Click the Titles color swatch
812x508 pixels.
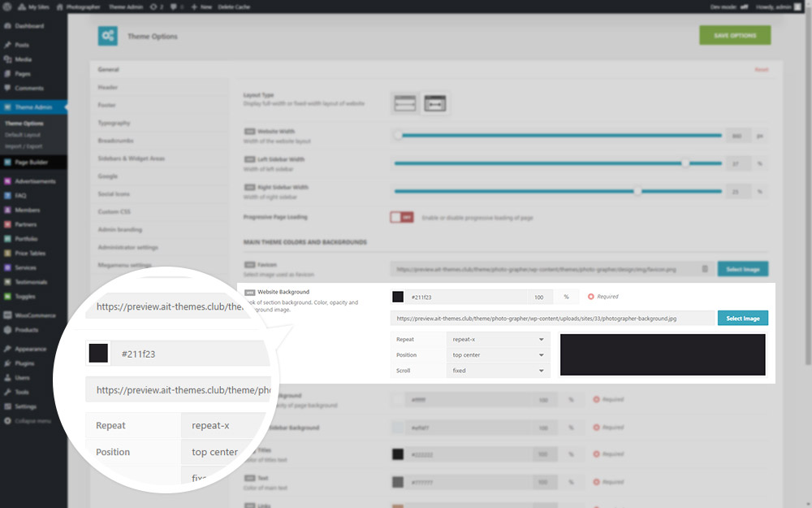pos(398,454)
